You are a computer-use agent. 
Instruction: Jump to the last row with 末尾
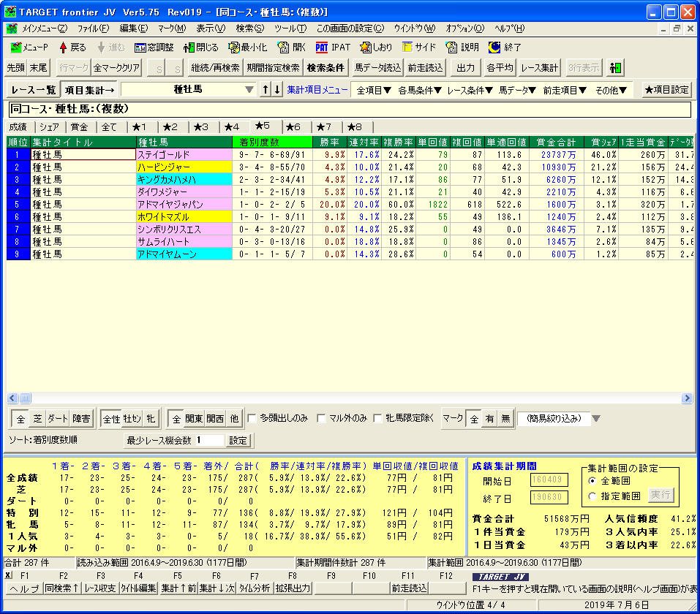(38, 68)
